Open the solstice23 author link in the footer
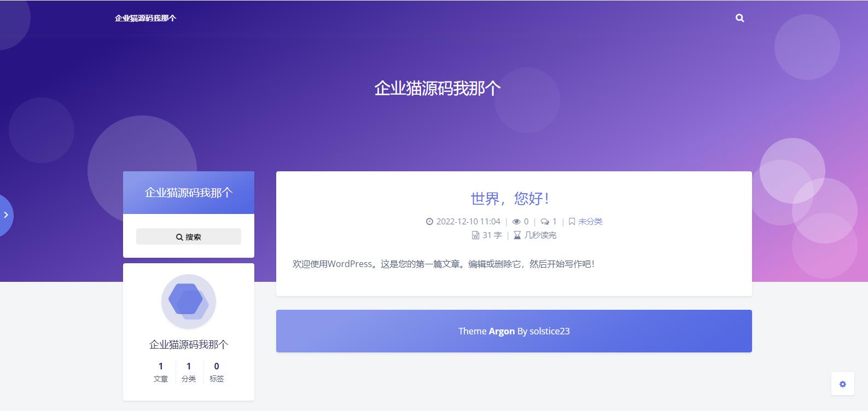 point(550,331)
